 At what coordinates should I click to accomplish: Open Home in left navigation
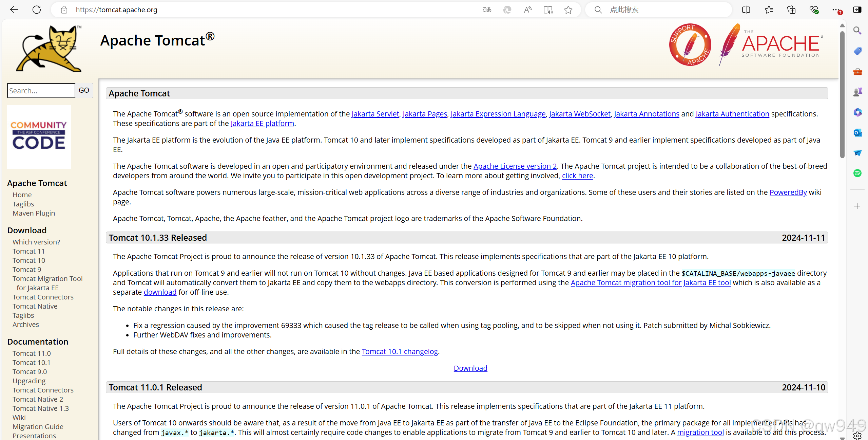coord(22,195)
